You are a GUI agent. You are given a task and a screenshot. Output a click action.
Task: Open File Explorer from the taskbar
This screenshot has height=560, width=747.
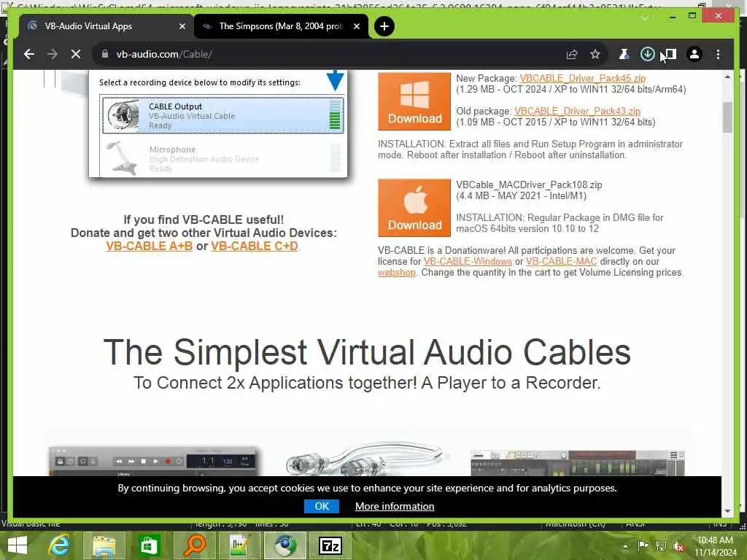(104, 545)
